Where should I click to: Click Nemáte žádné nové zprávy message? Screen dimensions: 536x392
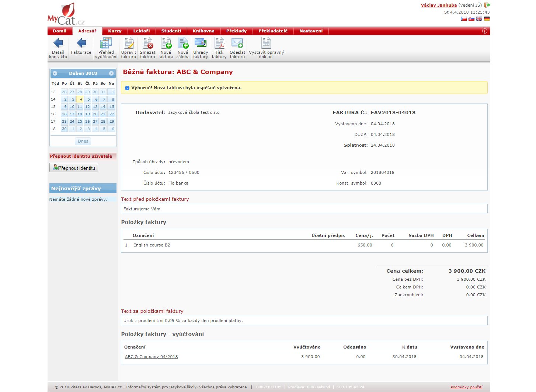(x=78, y=199)
